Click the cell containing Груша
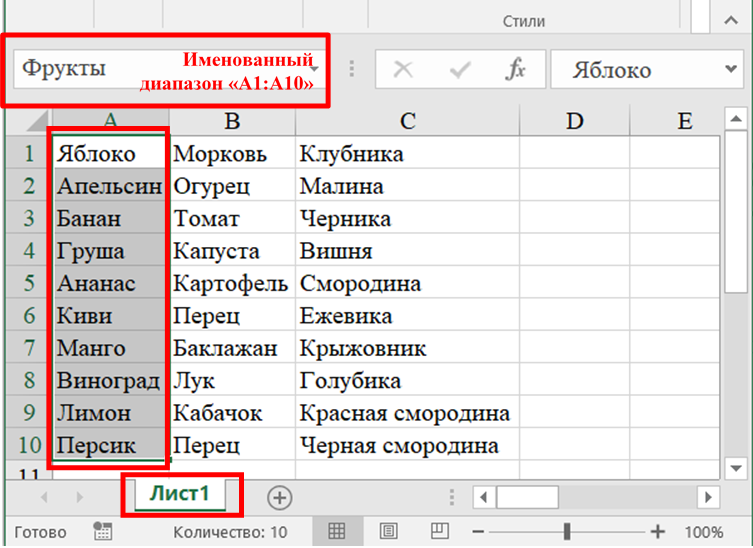Viewport: 753px width, 548px height. click(x=109, y=250)
